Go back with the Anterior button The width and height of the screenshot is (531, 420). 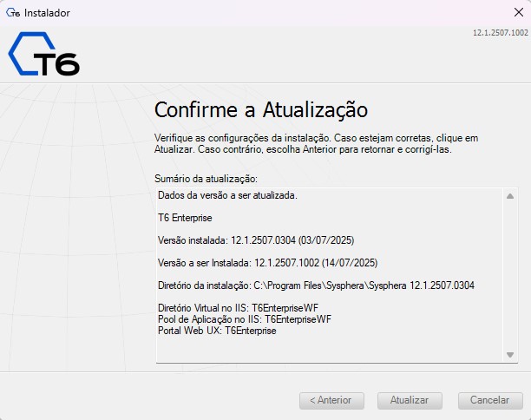tap(331, 401)
